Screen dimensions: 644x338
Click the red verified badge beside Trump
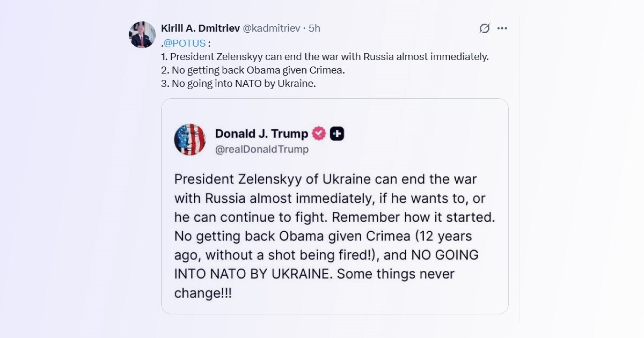click(x=319, y=134)
